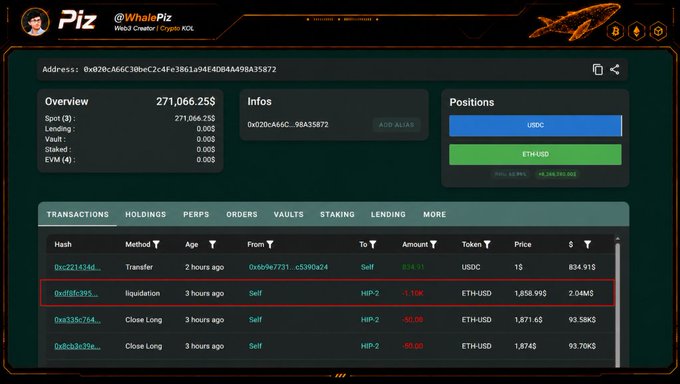Click the Ethereum hexagon icon in banner
This screenshot has width=680, height=384.
coord(637,31)
